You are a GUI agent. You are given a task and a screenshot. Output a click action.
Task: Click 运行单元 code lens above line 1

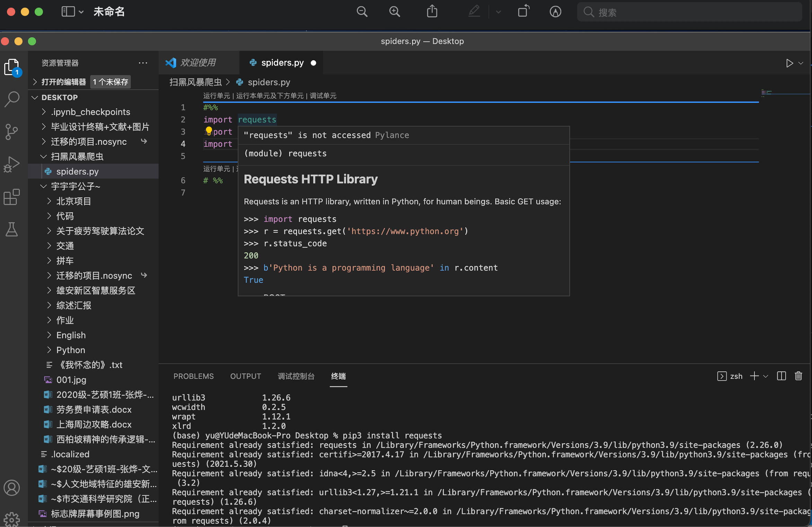(217, 96)
